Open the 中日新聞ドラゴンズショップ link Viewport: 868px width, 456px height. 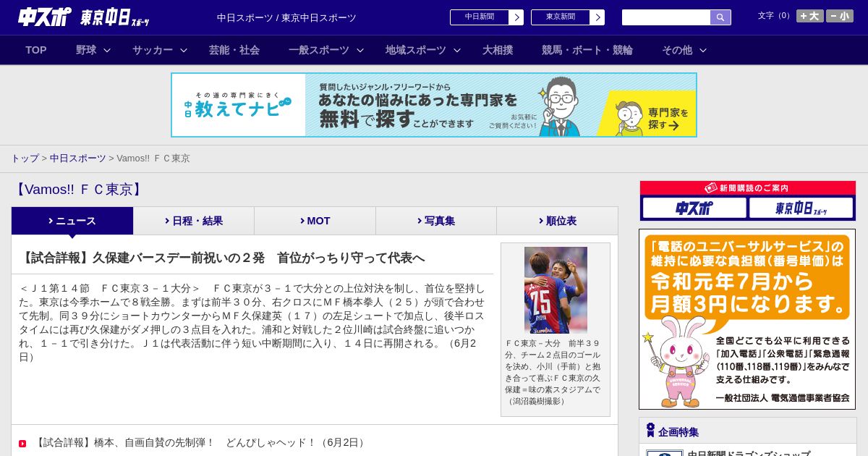(749, 454)
